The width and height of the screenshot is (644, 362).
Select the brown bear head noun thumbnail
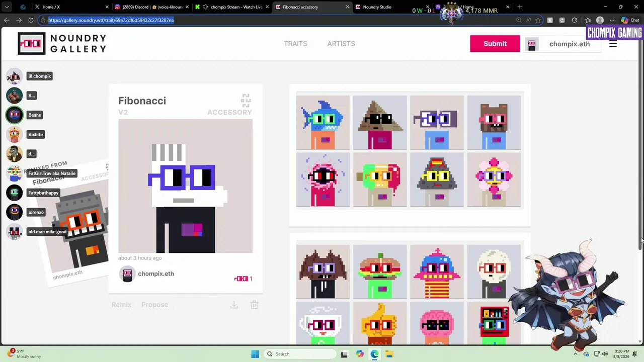coord(494,123)
